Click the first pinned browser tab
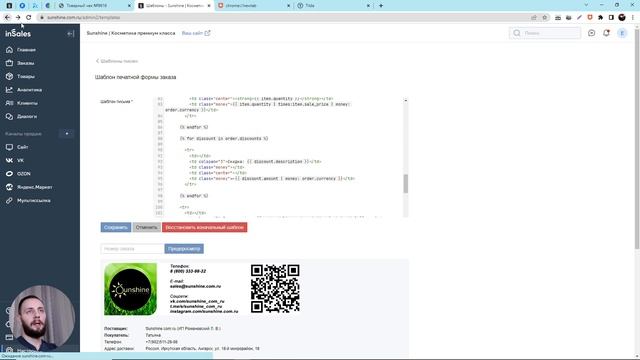Screen dimensions: 640x360 pos(9,6)
